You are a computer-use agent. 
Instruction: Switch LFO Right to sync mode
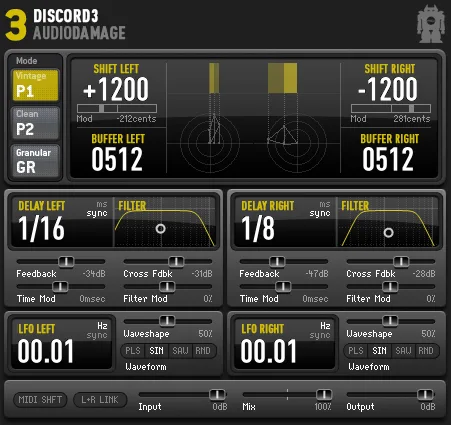pyautogui.click(x=320, y=335)
